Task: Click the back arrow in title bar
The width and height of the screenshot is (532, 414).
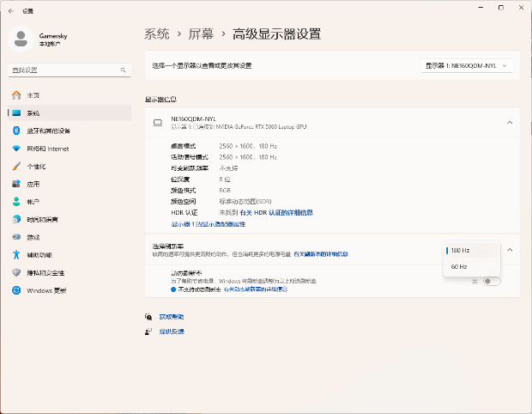Action: coord(10,10)
